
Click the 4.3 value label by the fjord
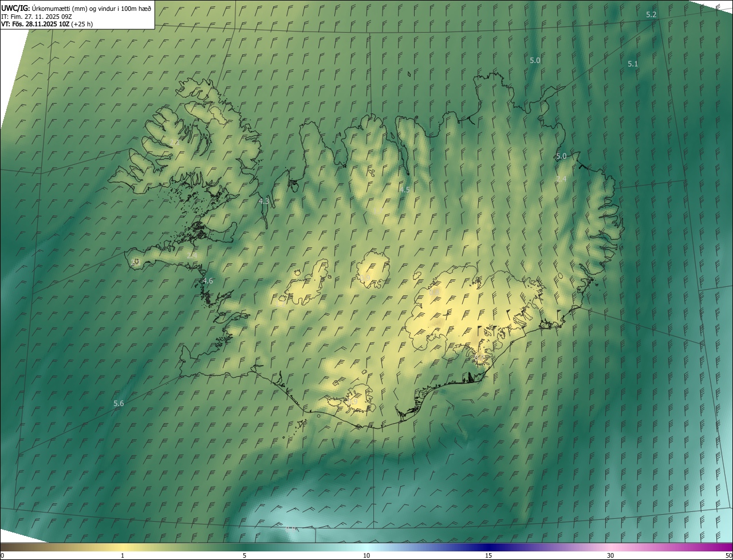click(264, 201)
